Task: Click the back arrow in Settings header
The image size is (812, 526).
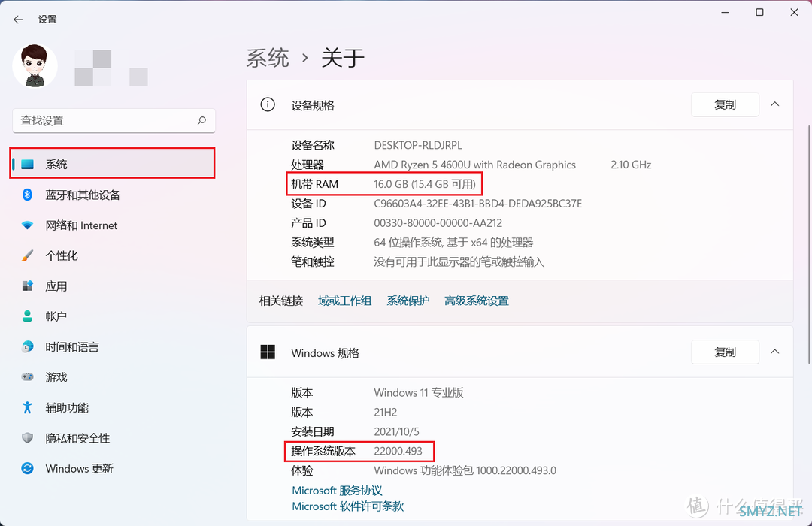Action: point(18,20)
